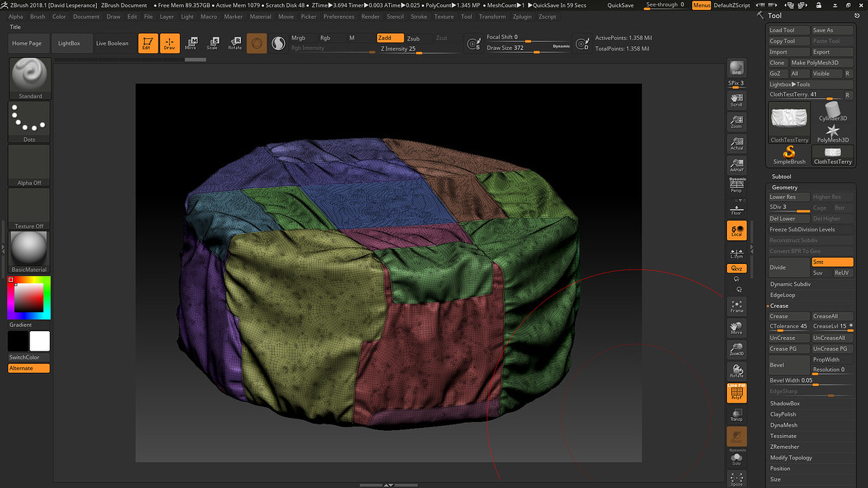The width and height of the screenshot is (868, 488).
Task: Open the BasicMaterial picker
Action: (30, 252)
